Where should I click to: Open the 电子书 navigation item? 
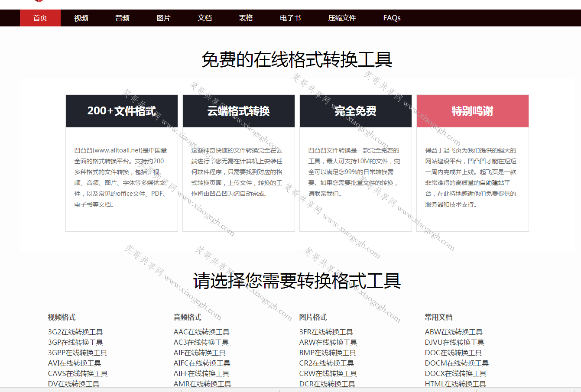pyautogui.click(x=290, y=18)
